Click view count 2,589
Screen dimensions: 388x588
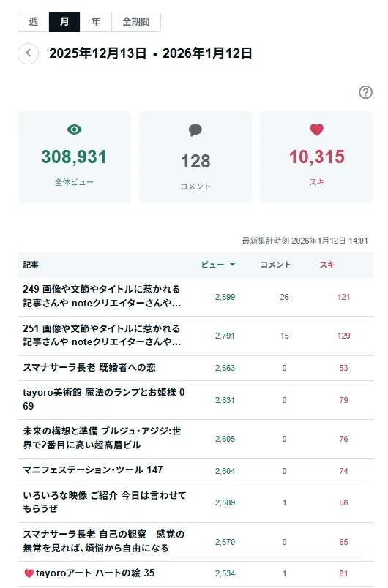click(x=225, y=502)
